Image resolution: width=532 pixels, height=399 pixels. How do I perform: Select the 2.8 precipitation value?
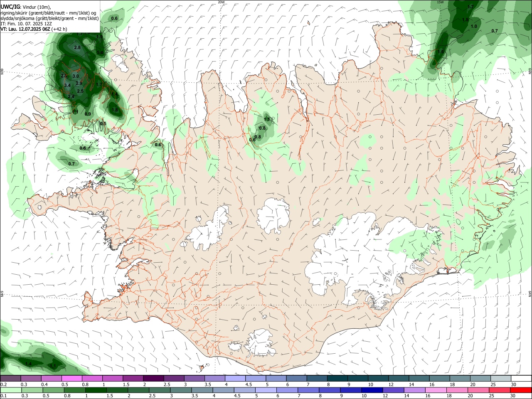coord(77,48)
